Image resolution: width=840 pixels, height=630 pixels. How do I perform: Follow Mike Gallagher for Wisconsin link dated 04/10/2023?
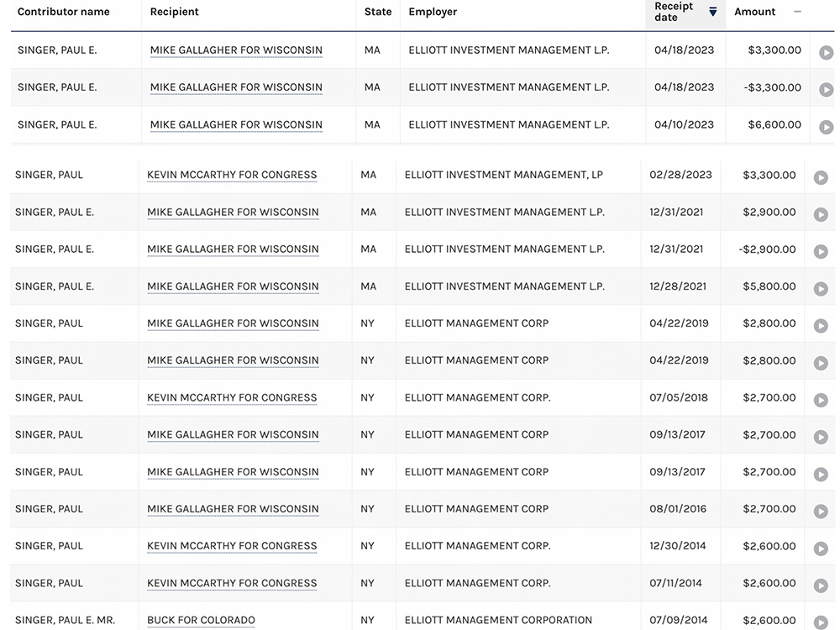tap(236, 124)
